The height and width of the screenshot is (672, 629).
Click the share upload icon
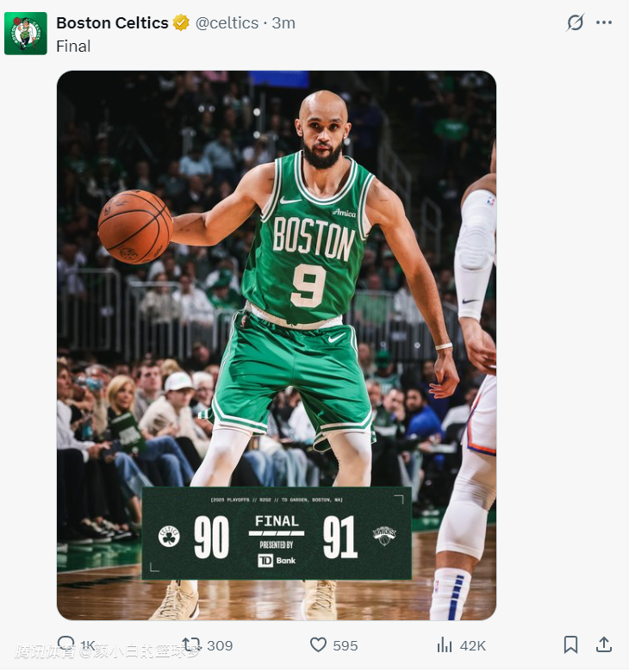coord(604,644)
